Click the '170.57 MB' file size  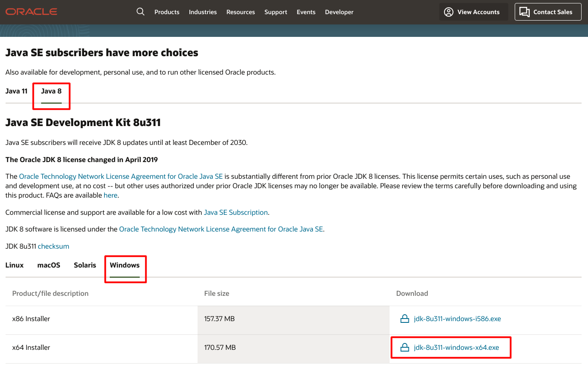pos(220,348)
